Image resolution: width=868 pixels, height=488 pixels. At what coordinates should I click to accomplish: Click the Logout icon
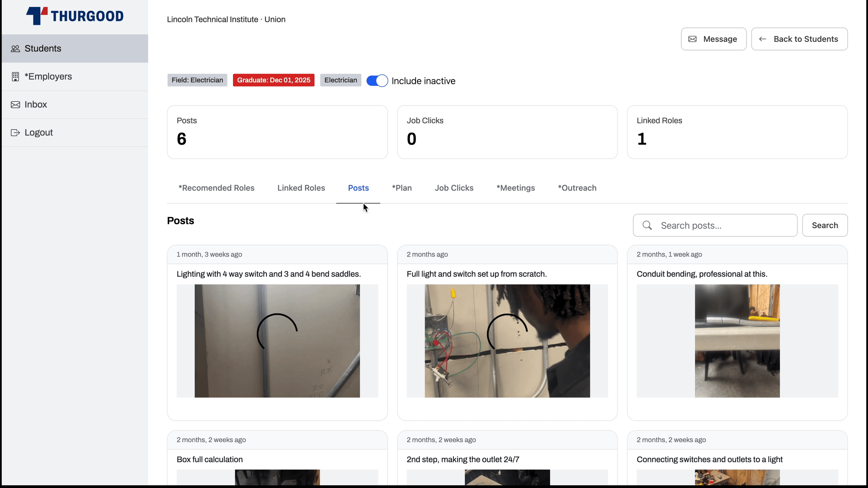(16, 132)
